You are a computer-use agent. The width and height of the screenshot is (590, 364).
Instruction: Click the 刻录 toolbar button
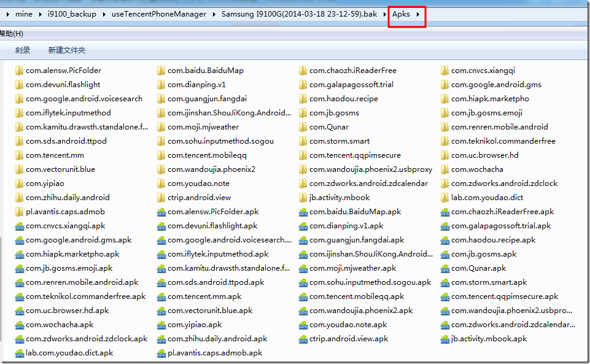click(23, 50)
